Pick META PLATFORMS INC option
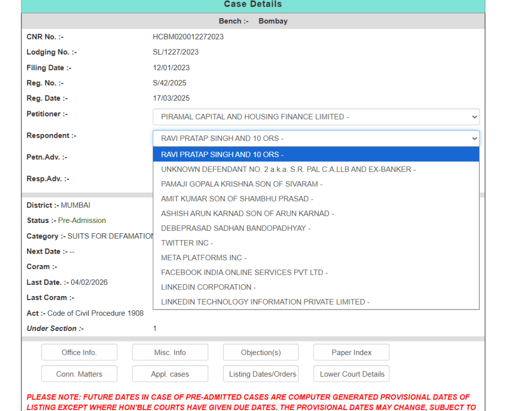Image resolution: width=532 pixels, height=411 pixels. (203, 258)
